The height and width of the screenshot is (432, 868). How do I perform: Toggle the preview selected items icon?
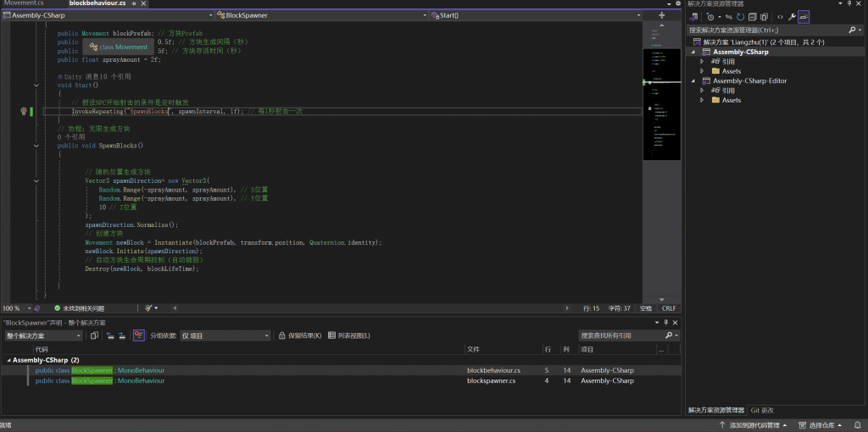804,17
